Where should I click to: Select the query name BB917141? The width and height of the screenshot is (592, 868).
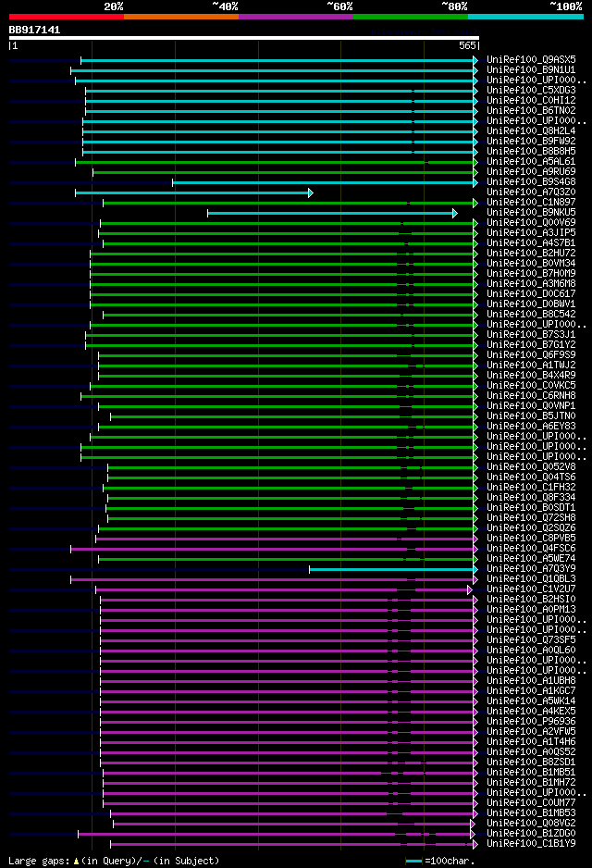coord(34,30)
